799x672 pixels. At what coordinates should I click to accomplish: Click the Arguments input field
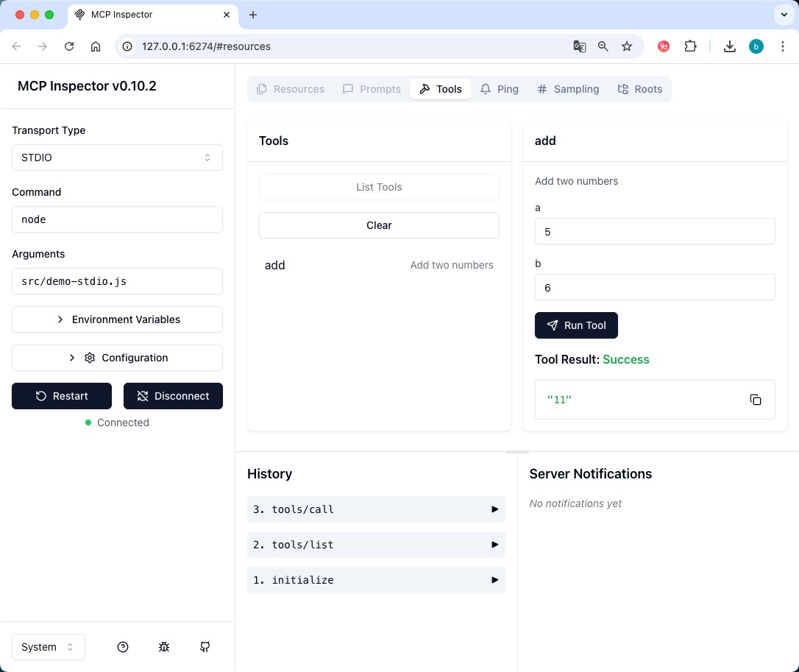coord(117,281)
